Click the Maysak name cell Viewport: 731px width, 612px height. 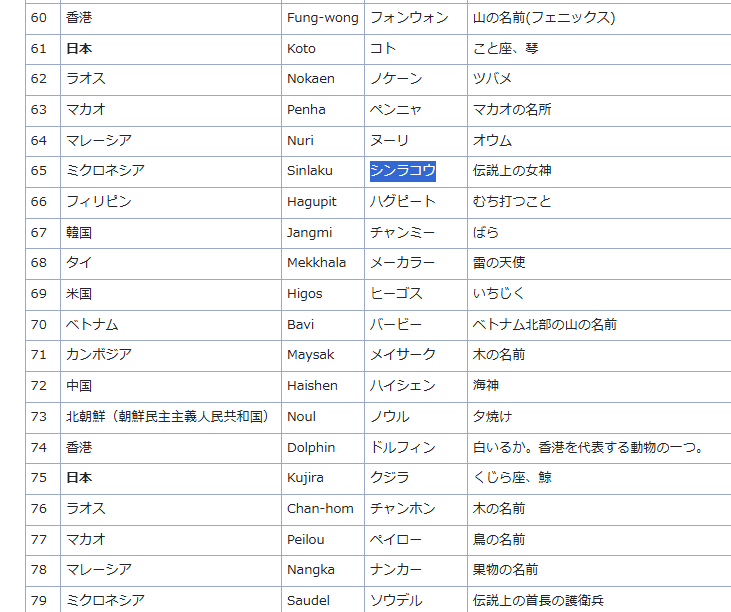[x=311, y=355]
